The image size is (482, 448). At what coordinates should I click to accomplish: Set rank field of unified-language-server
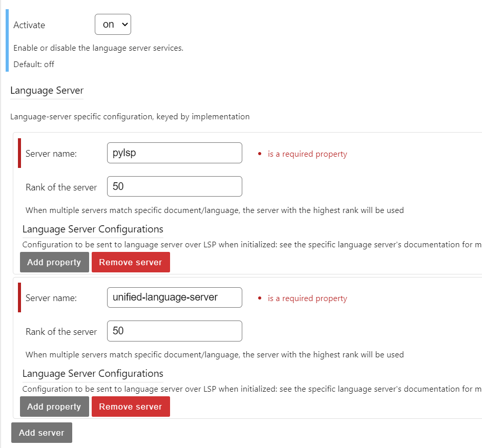click(174, 331)
